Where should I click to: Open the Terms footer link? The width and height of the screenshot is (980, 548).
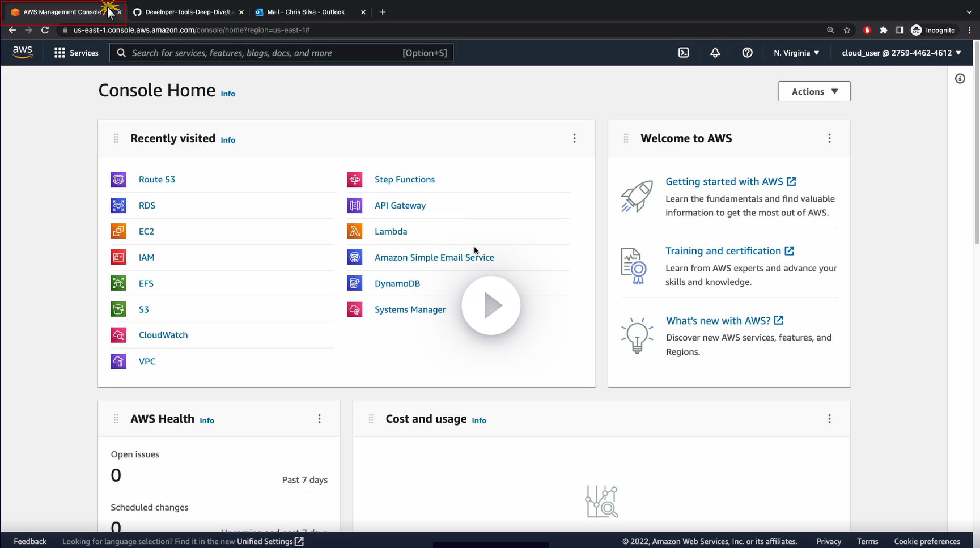tap(867, 541)
